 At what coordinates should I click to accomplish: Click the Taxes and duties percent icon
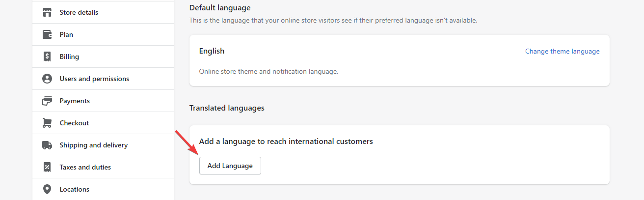47,167
